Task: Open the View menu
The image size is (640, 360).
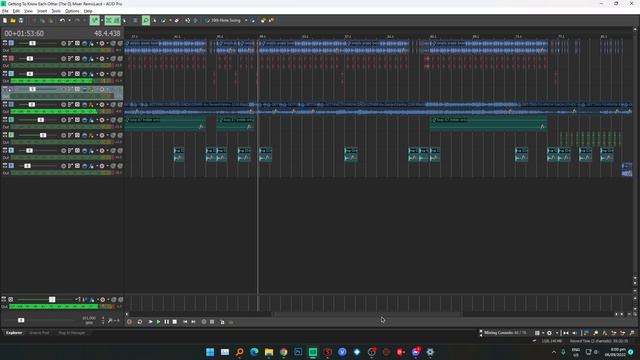Action: point(28,11)
